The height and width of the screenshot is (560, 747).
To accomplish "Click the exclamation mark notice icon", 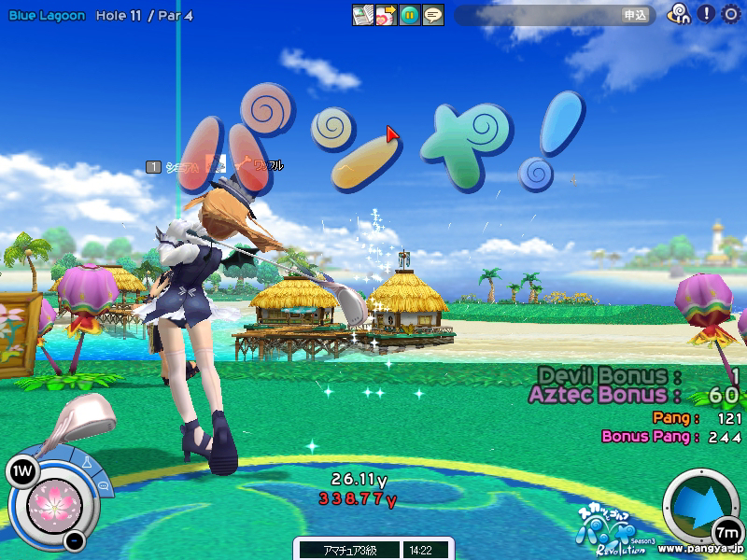I will [706, 14].
